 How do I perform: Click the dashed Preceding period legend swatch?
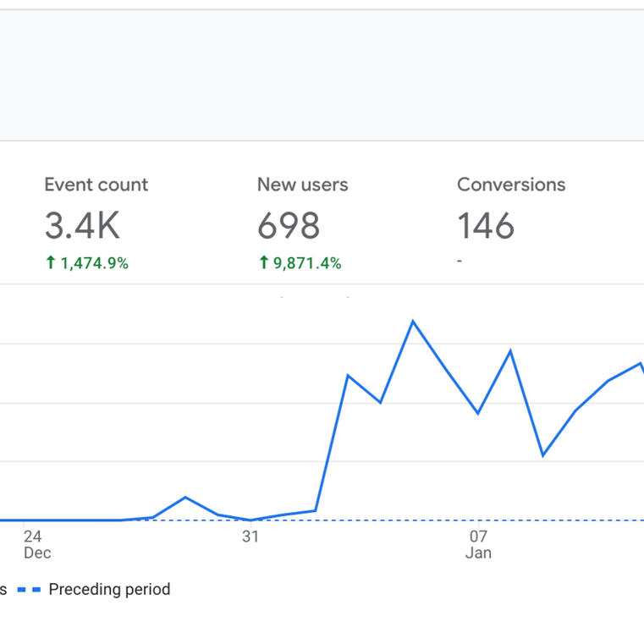click(x=29, y=590)
